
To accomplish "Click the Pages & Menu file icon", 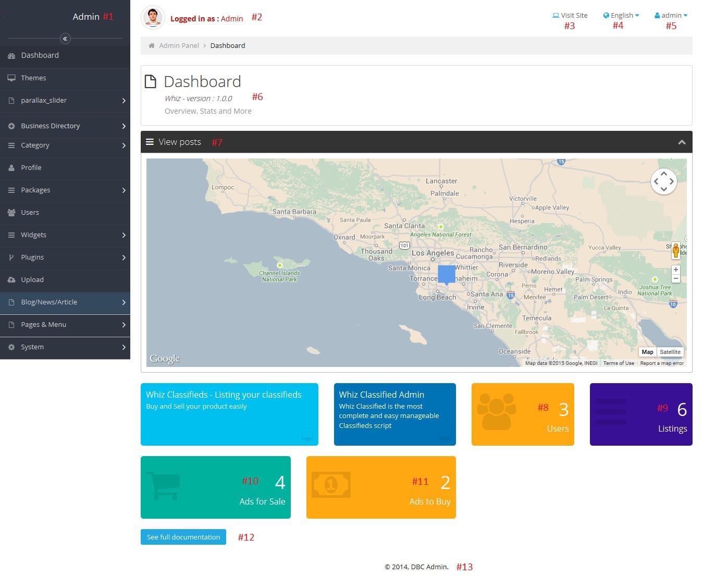I will coord(11,325).
